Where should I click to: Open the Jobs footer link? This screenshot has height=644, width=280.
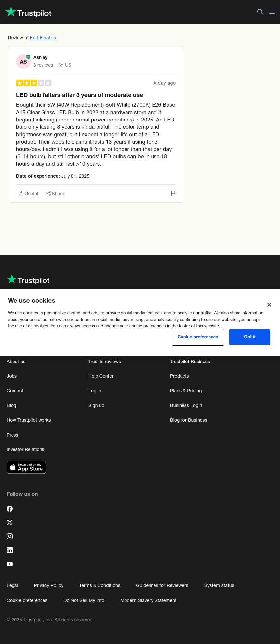[12, 376]
